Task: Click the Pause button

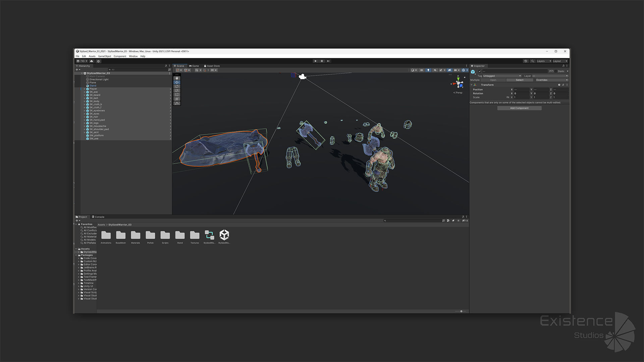Action: pos(322,61)
